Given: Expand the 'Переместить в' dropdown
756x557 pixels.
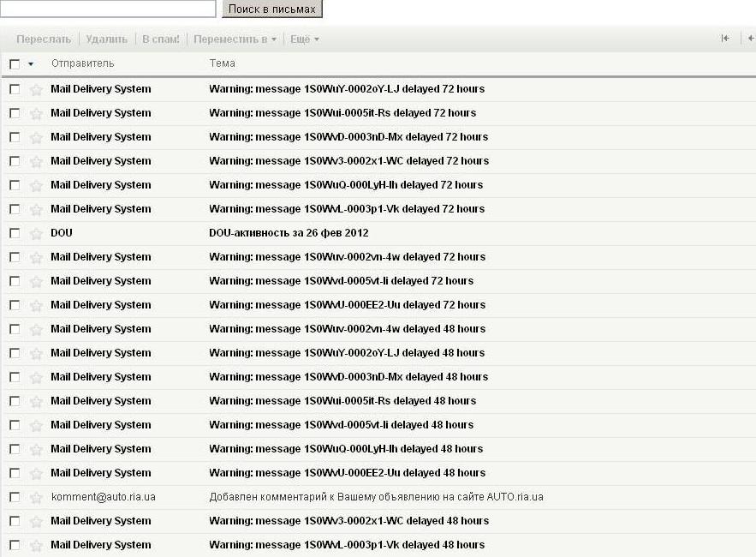Looking at the screenshot, I should (x=235, y=39).
